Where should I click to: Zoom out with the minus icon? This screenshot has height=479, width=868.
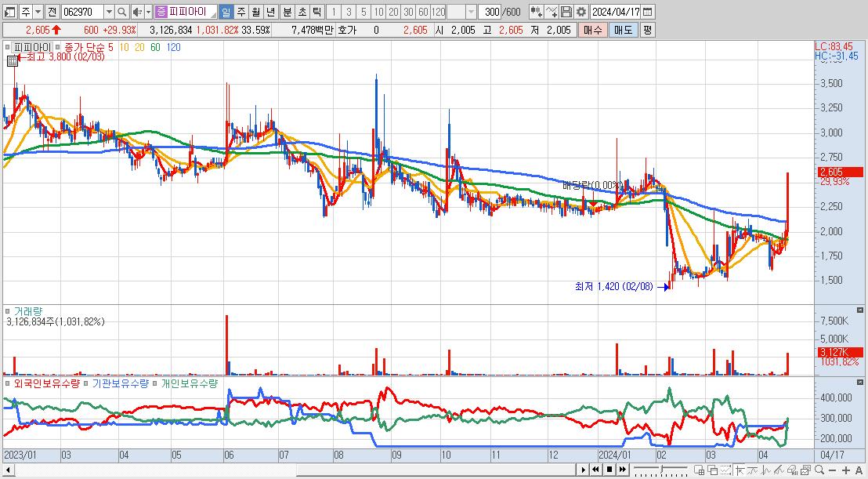(x=833, y=470)
